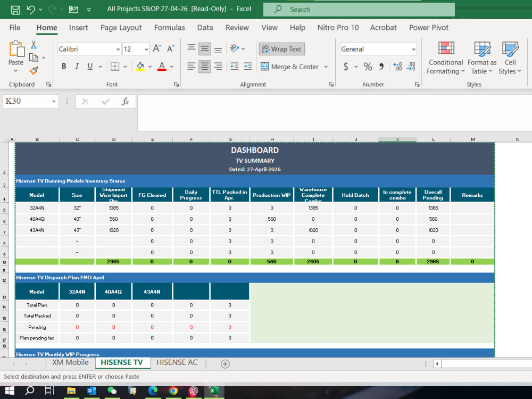Switch to the HISENSE AC sheet
Viewport: 532px width, 399px height.
point(177,362)
